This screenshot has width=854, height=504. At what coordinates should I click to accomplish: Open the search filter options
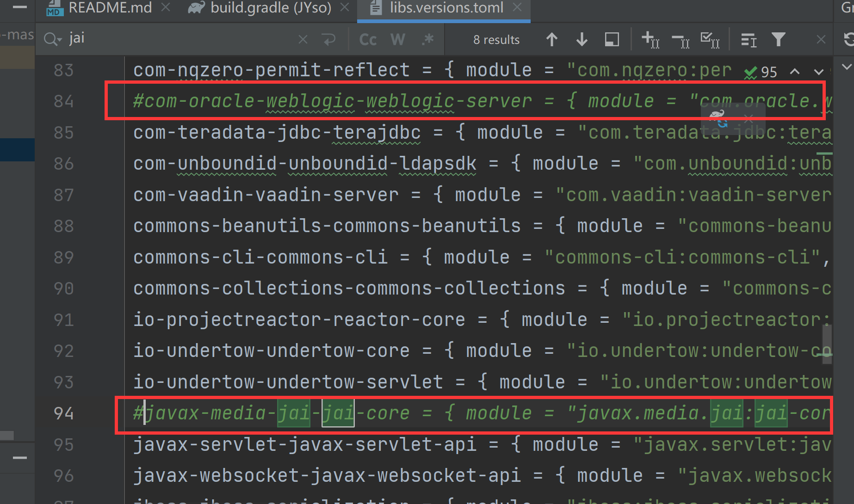coord(779,40)
